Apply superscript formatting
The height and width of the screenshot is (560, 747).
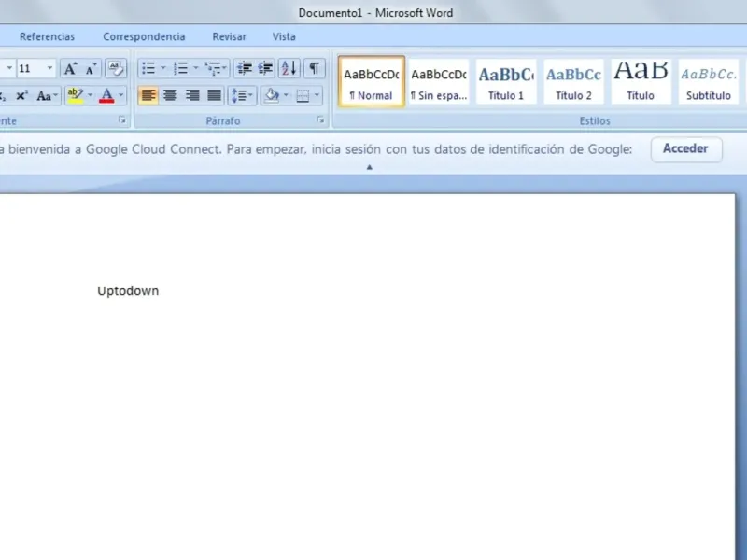(21, 96)
